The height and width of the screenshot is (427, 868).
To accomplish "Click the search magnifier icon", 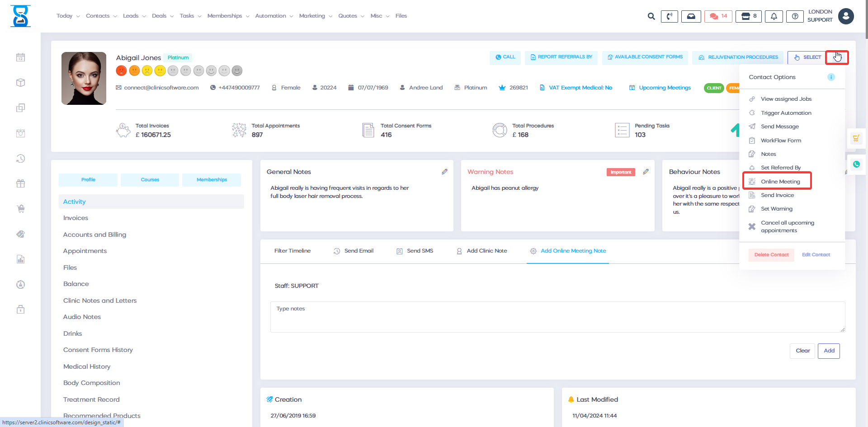I will click(651, 16).
